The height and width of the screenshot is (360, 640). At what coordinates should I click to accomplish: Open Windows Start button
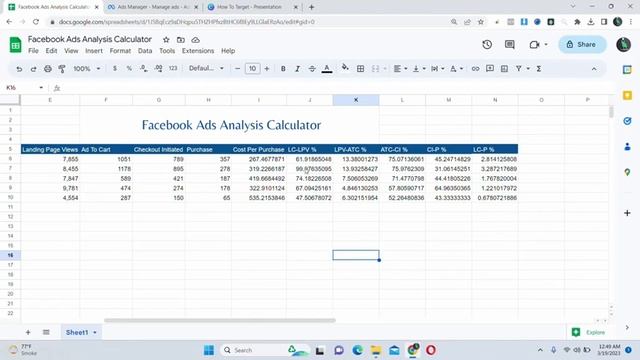tap(209, 350)
